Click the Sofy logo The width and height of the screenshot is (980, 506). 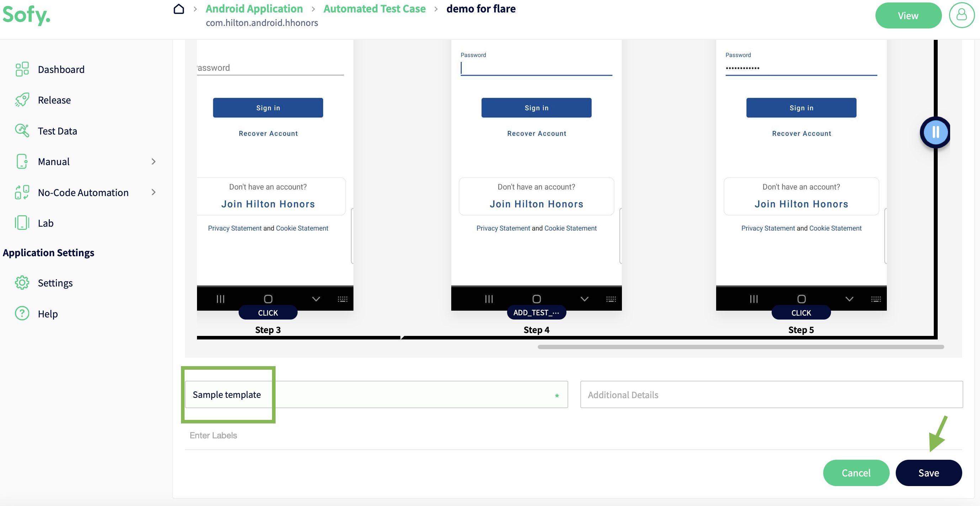(x=26, y=15)
